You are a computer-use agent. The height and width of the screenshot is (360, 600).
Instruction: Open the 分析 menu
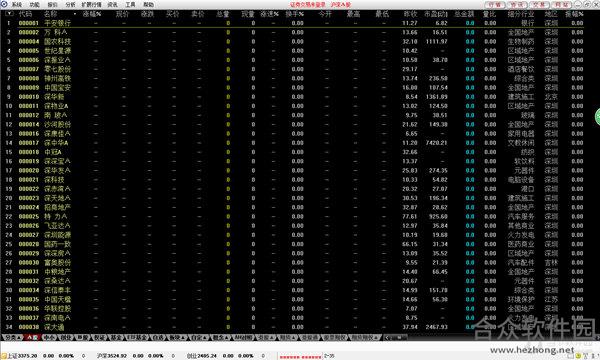[70, 5]
